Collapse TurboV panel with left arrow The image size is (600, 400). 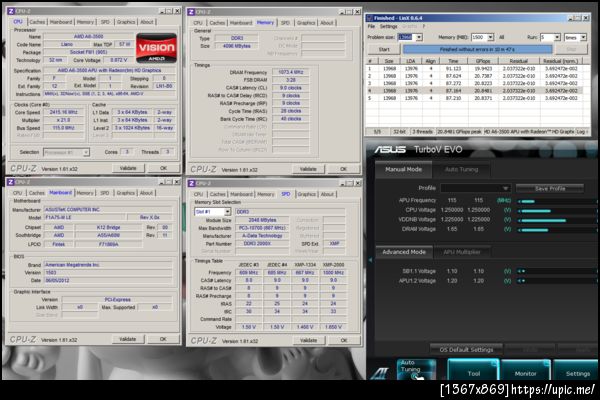(x=370, y=260)
